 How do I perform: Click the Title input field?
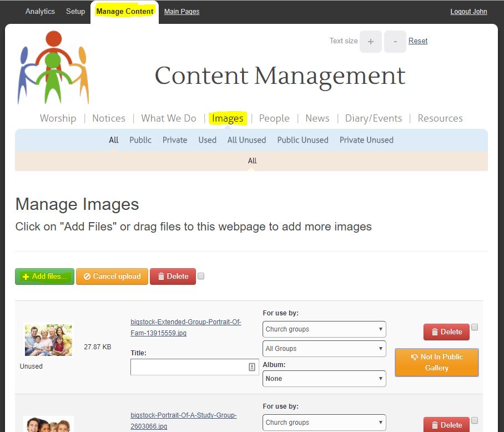coord(189,366)
